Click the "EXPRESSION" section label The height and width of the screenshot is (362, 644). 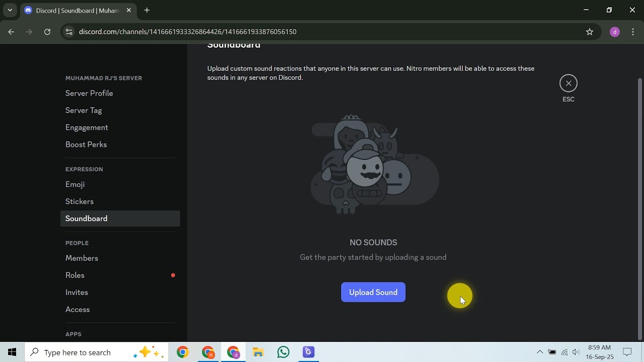point(84,169)
